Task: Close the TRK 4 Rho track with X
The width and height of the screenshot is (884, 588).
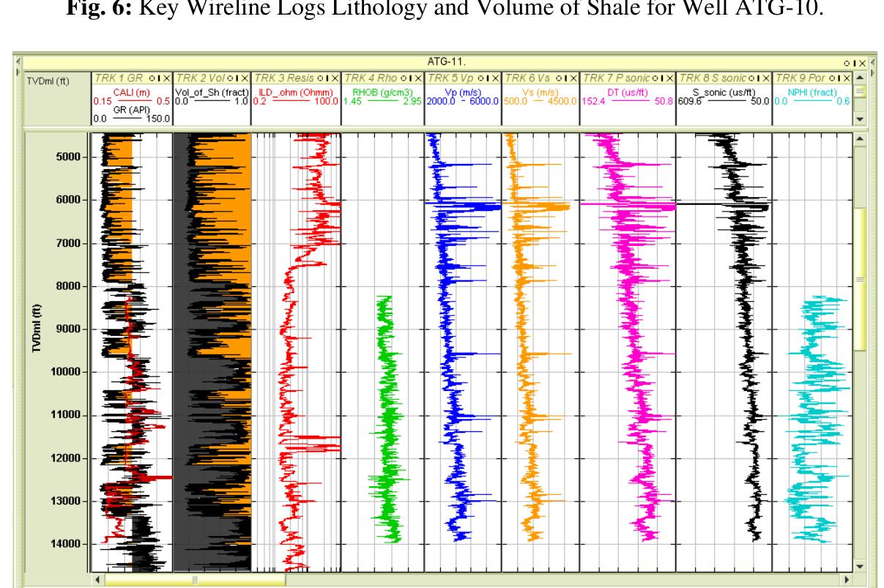Action: (417, 78)
